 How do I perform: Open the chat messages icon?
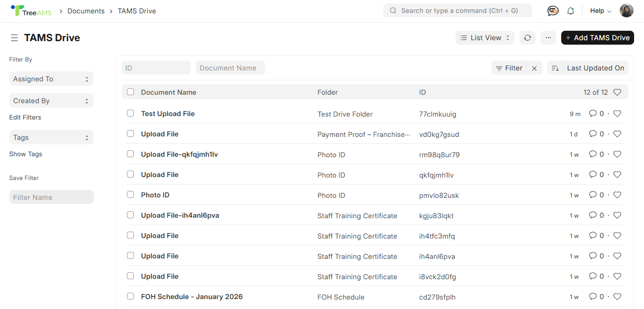click(x=553, y=11)
